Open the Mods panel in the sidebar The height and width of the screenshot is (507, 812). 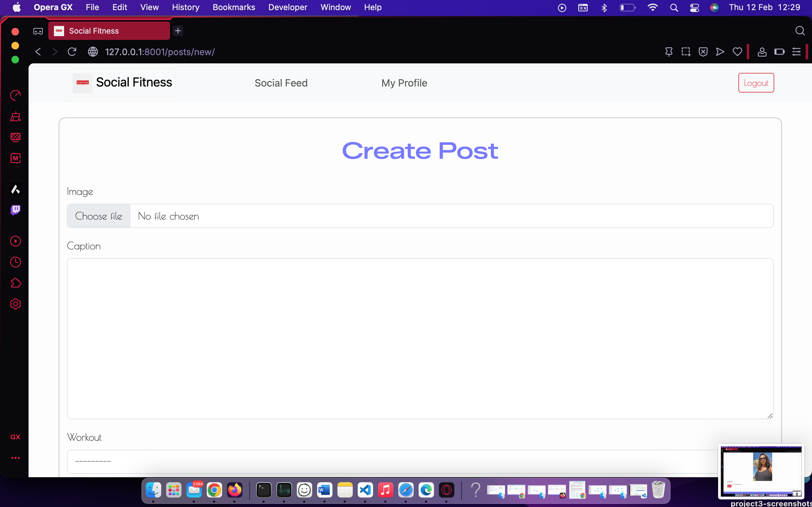[x=16, y=158]
